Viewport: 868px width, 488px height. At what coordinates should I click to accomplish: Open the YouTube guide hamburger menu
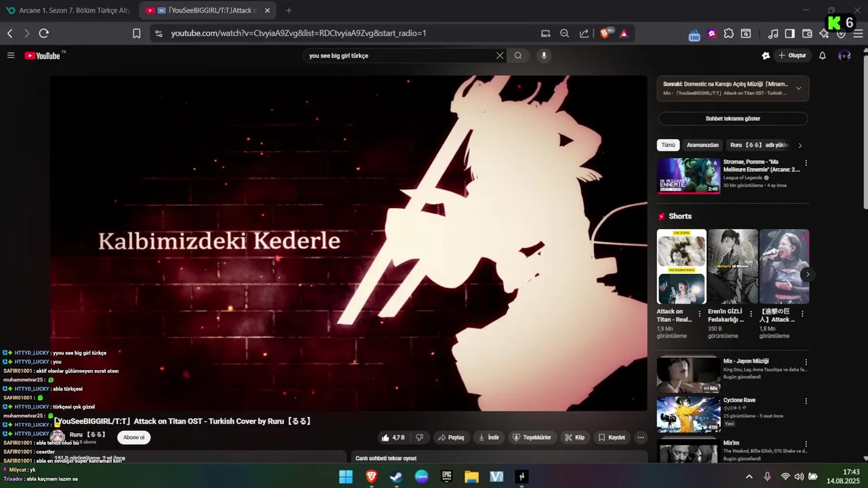[11, 56]
